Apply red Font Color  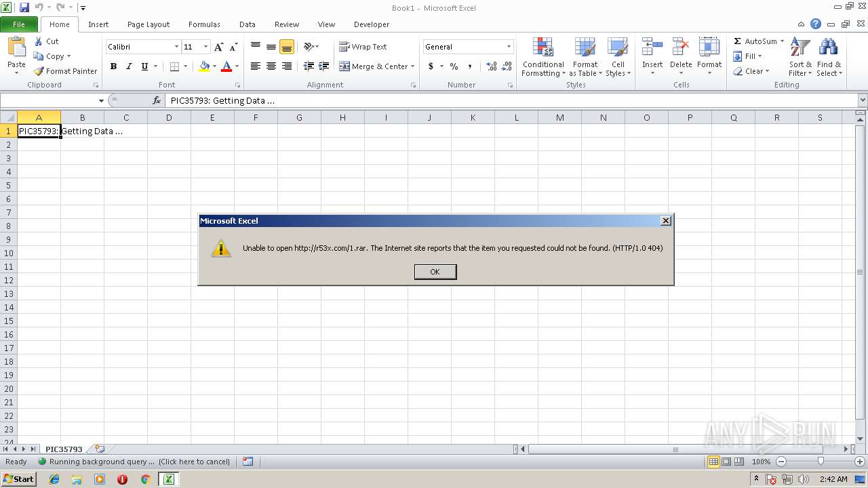226,66
